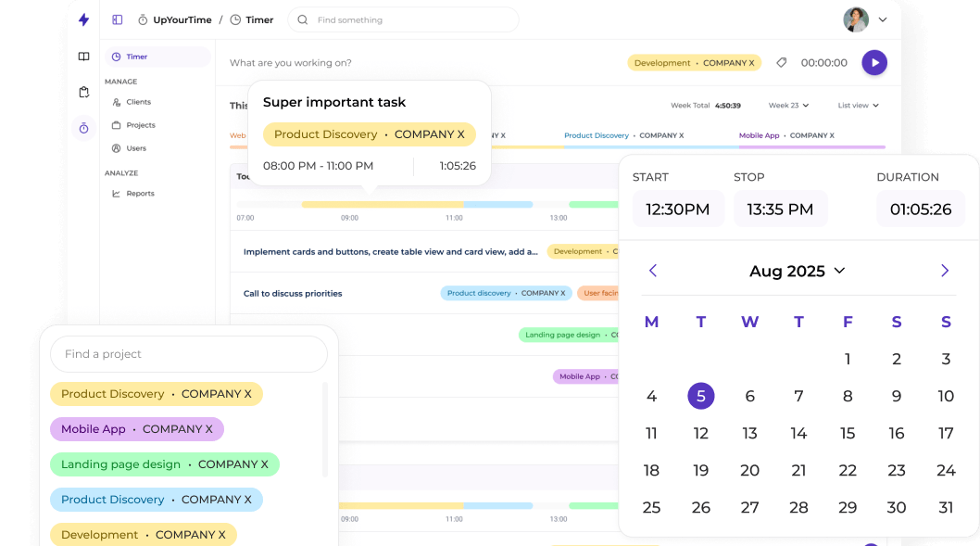Edit the STOP time 13:35 PM
Viewport: 980px width, 546px height.
781,209
